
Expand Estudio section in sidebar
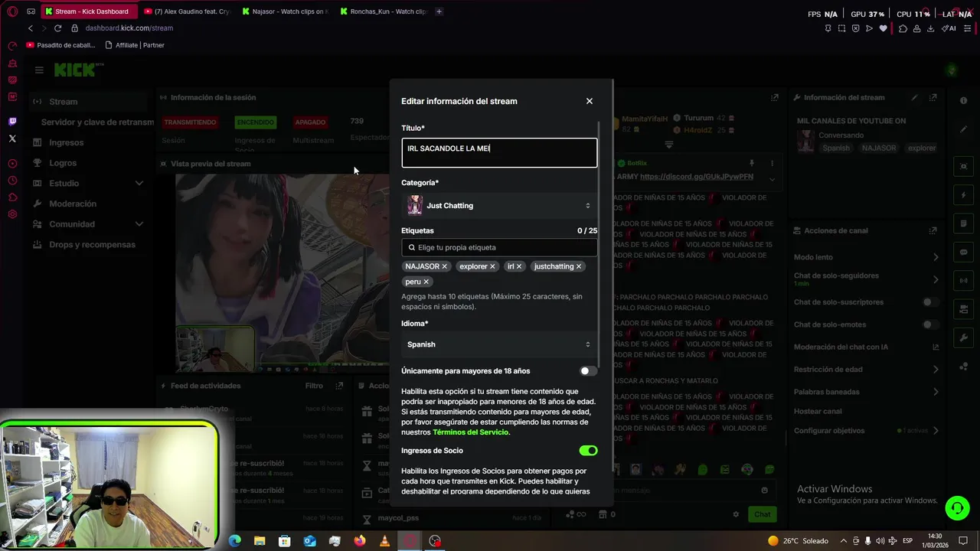pyautogui.click(x=88, y=184)
